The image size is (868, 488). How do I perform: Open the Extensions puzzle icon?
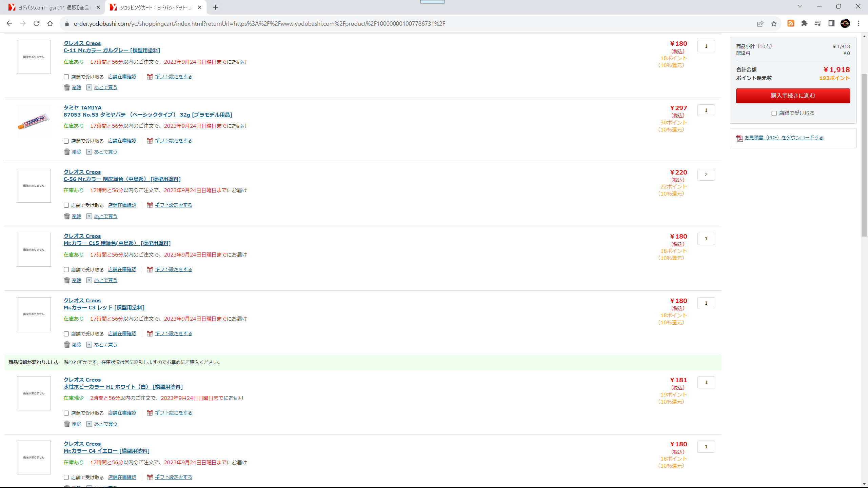(804, 23)
